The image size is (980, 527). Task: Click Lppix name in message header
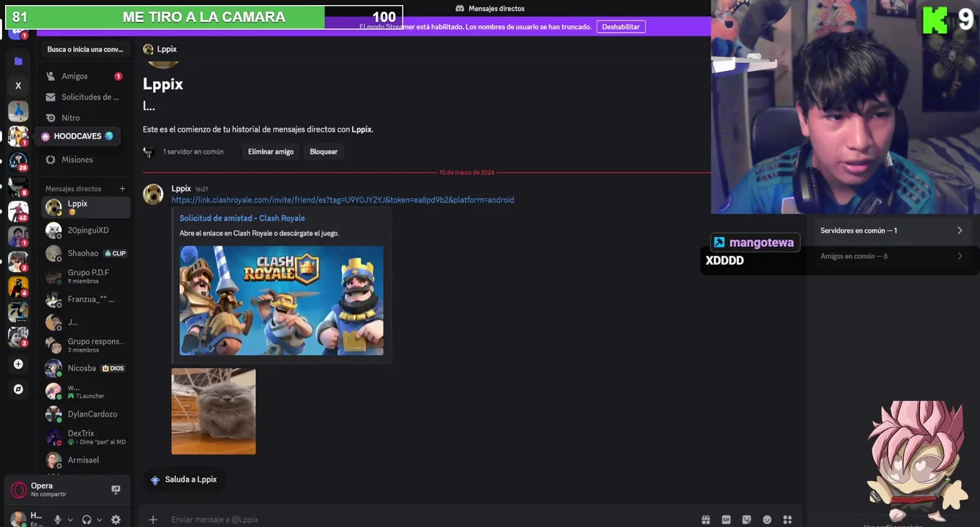tap(181, 188)
